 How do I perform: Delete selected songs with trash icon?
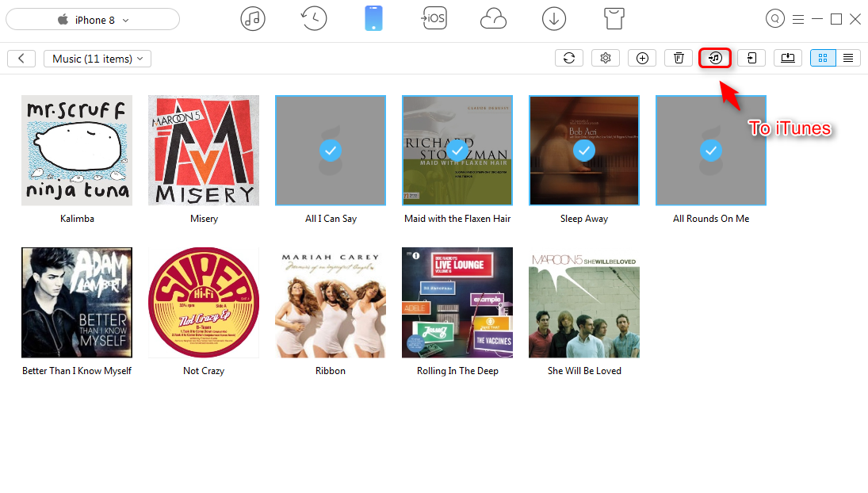pos(679,58)
